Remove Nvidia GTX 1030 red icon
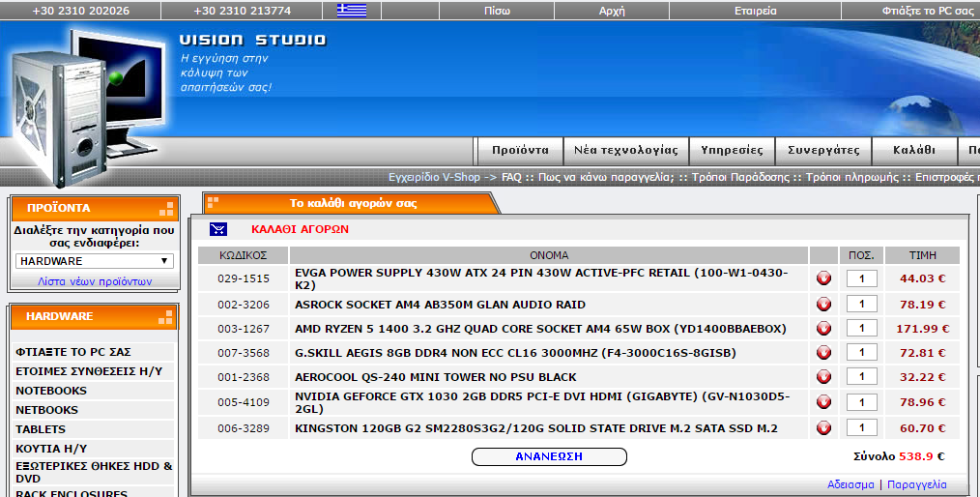 [x=823, y=402]
